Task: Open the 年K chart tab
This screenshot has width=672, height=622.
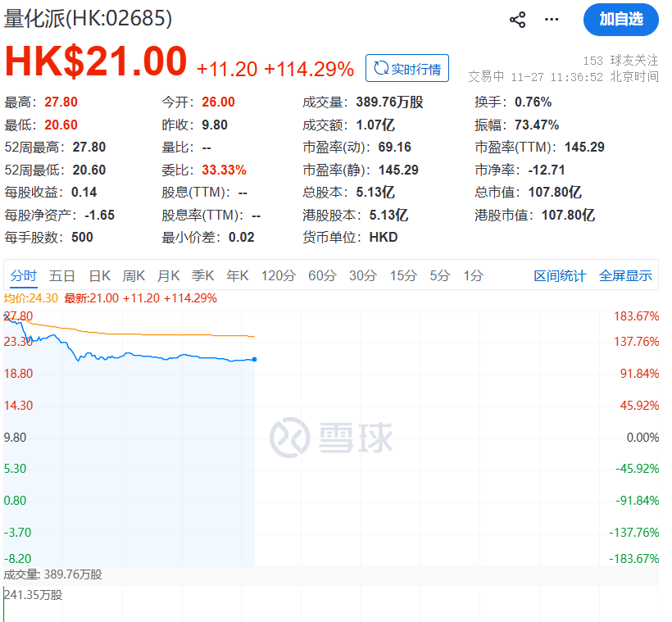Action: click(x=237, y=275)
